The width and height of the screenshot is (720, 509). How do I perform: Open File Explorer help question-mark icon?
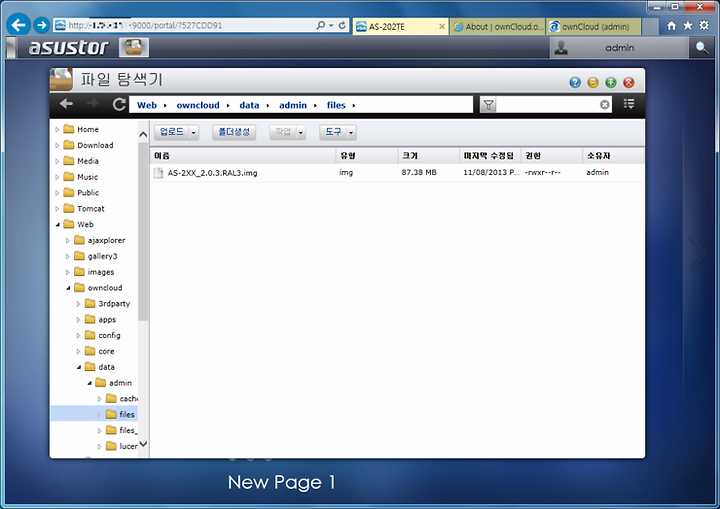click(x=575, y=82)
